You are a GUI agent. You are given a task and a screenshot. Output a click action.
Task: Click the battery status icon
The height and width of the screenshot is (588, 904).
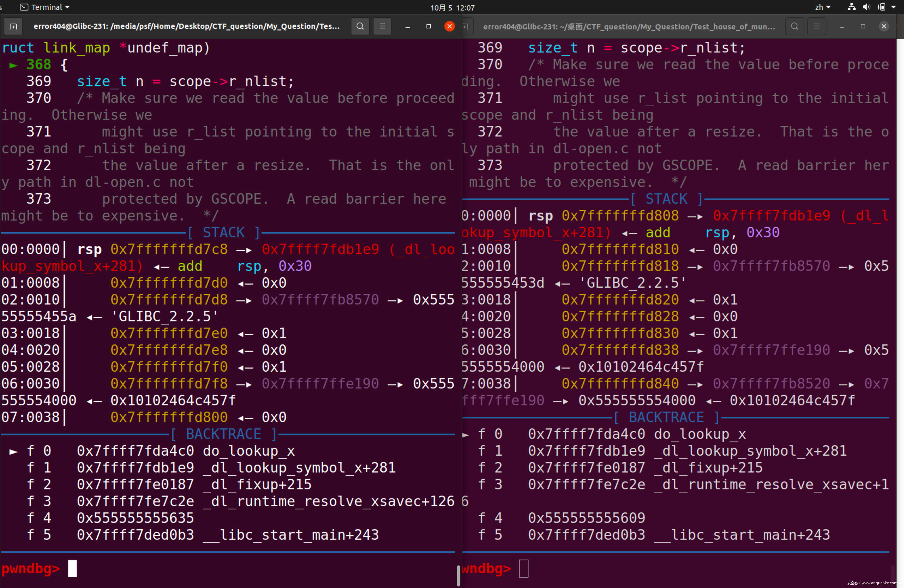pyautogui.click(x=882, y=7)
